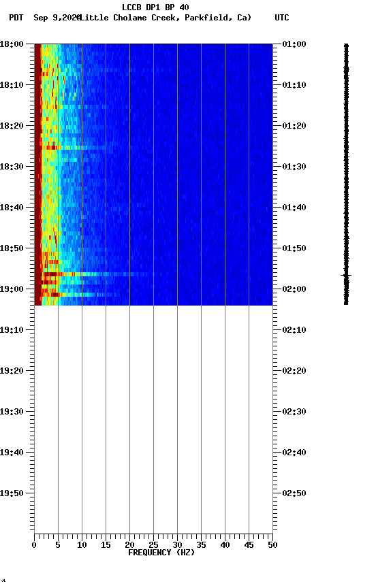
Task: Click the '0' frequency tick label
Action: pos(34,545)
